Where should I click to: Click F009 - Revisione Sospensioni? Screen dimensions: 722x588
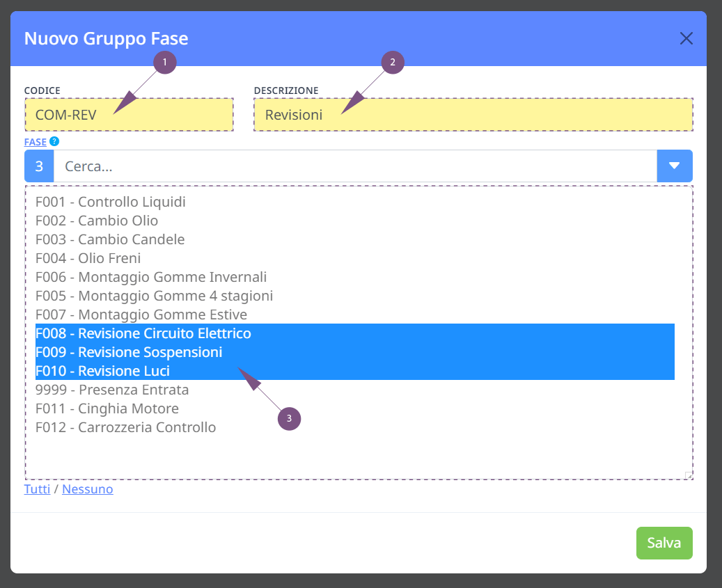point(355,352)
